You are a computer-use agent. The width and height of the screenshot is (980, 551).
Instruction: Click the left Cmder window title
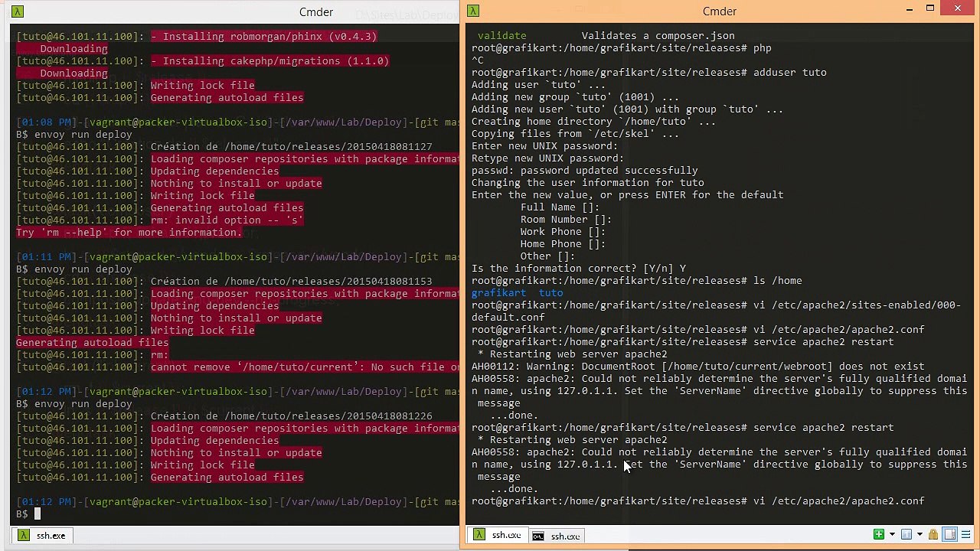click(x=316, y=11)
